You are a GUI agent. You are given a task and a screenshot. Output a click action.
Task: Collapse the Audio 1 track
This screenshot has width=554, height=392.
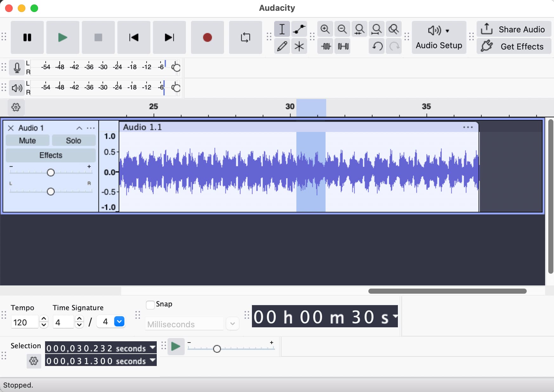click(x=79, y=128)
